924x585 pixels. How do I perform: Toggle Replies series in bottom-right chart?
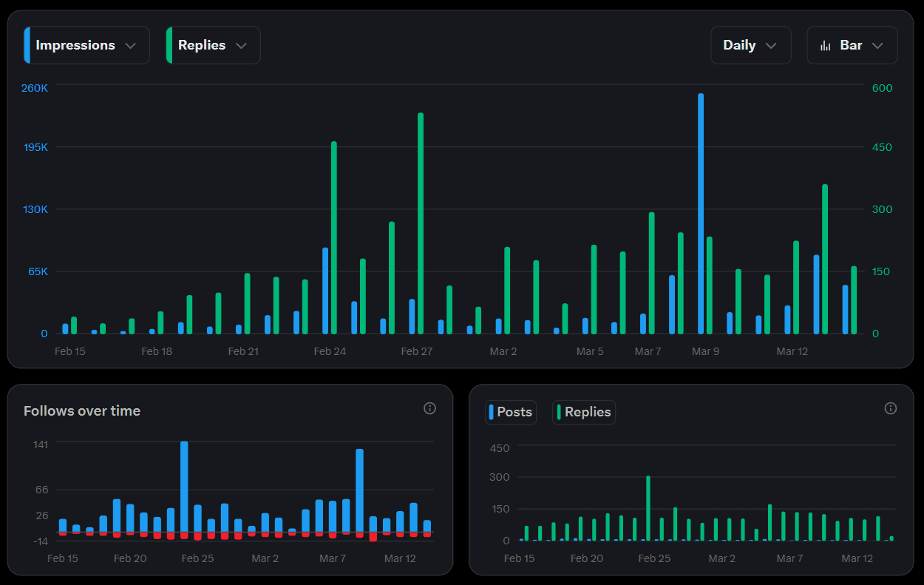[584, 412]
